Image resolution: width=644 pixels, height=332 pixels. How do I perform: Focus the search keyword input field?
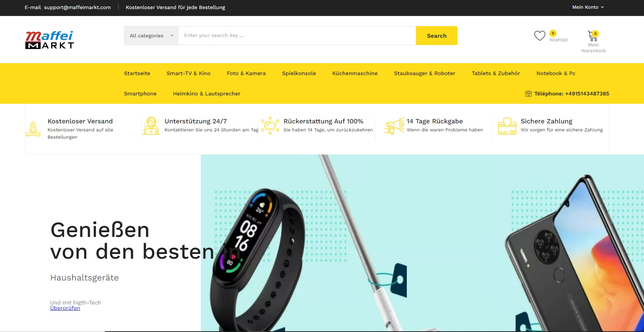pyautogui.click(x=297, y=36)
